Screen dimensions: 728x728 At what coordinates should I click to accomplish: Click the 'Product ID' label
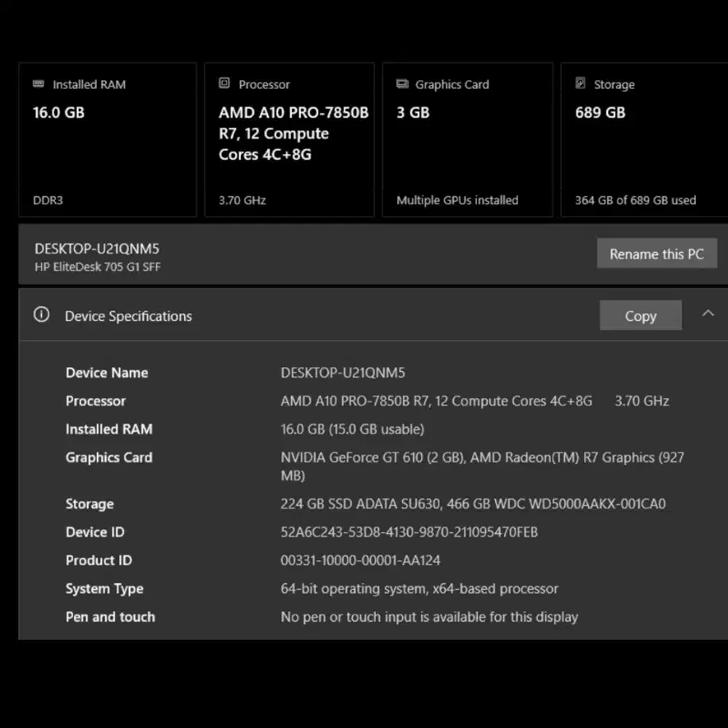[99, 560]
